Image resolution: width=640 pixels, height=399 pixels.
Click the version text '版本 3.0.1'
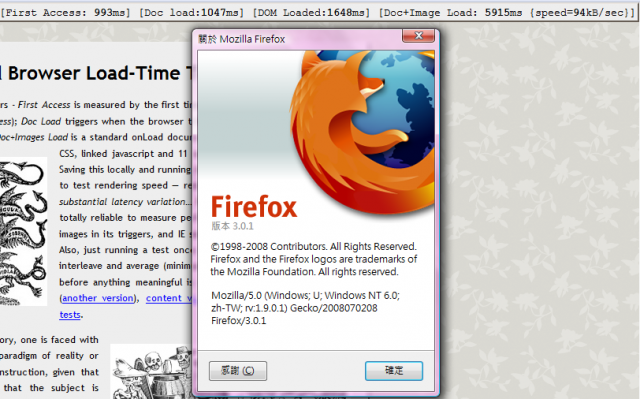click(232, 226)
